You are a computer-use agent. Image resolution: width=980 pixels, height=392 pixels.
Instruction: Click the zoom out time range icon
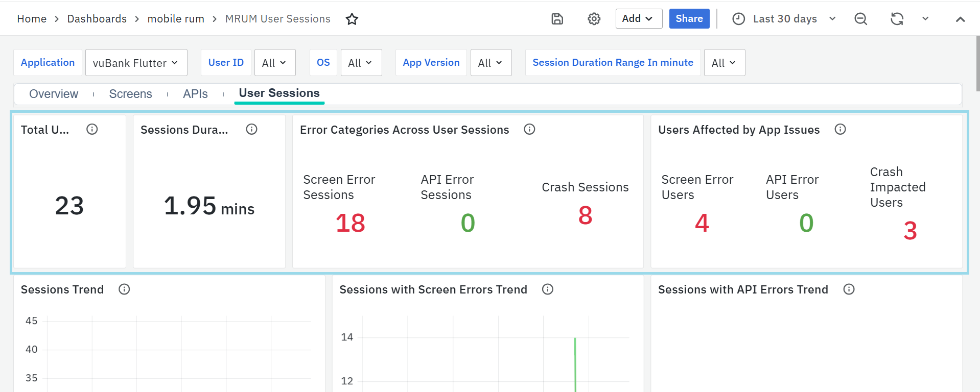(860, 19)
